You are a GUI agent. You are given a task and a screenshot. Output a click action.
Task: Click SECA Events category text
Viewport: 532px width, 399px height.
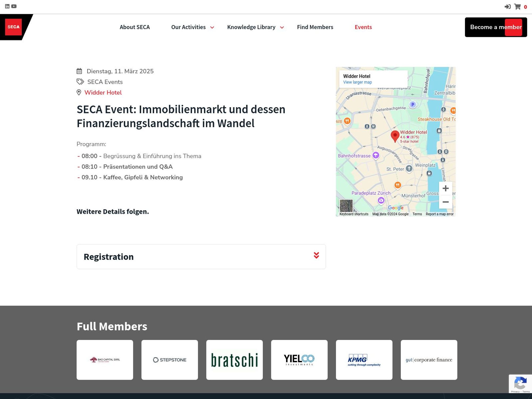105,82
